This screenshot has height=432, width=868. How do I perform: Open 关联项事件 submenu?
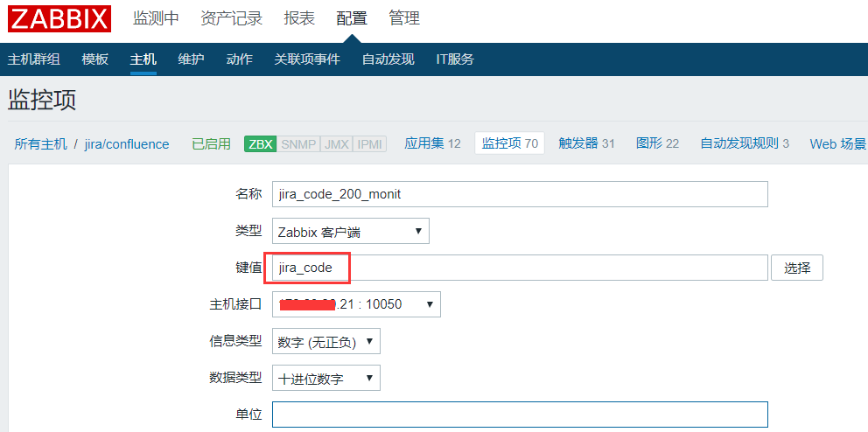pyautogui.click(x=307, y=59)
